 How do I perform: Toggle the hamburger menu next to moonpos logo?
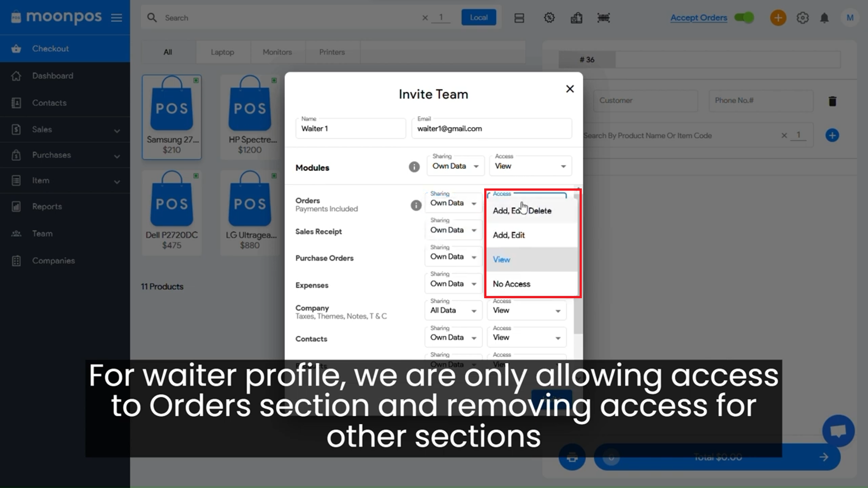[x=117, y=18]
